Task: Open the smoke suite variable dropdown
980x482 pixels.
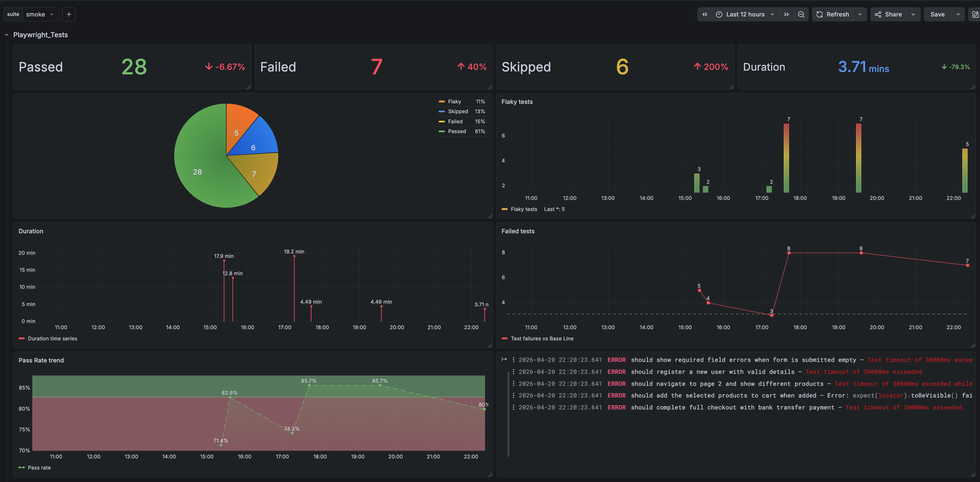Action: coord(40,14)
